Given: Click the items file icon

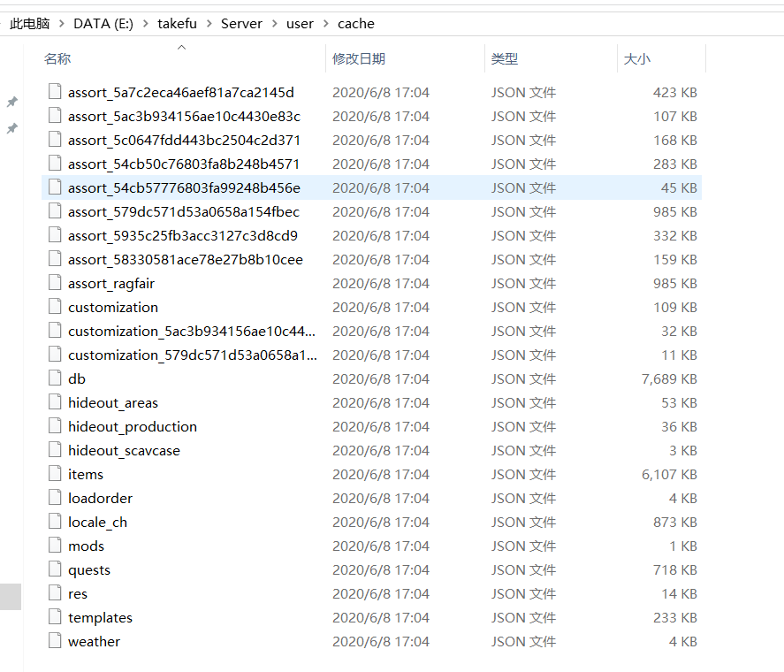Looking at the screenshot, I should [55, 474].
